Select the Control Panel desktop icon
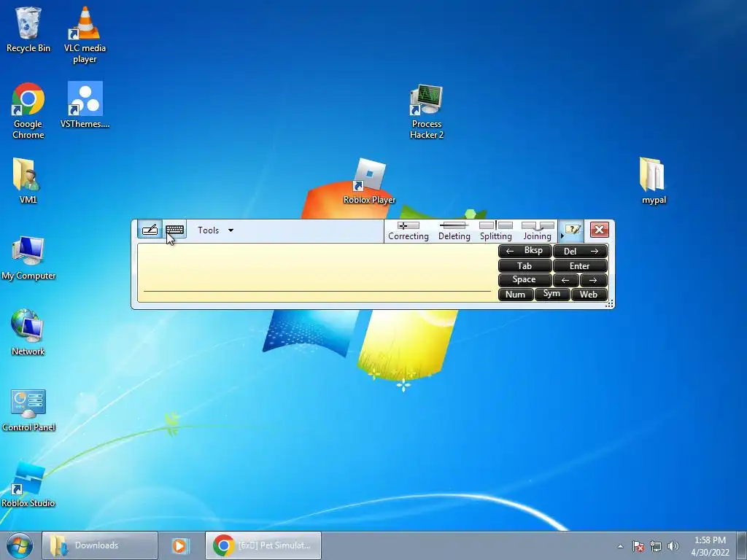This screenshot has height=560, width=747. click(x=28, y=411)
